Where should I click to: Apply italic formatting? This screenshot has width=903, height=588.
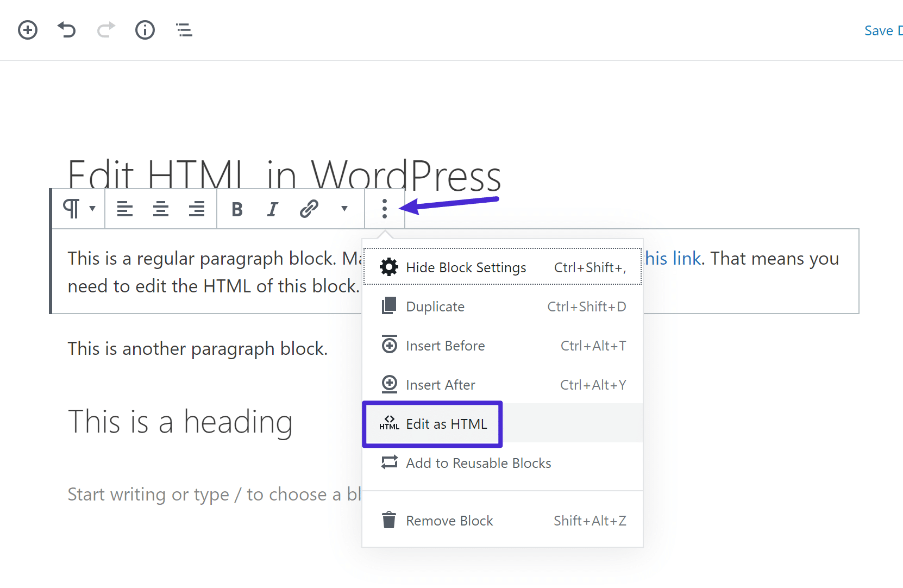tap(272, 209)
